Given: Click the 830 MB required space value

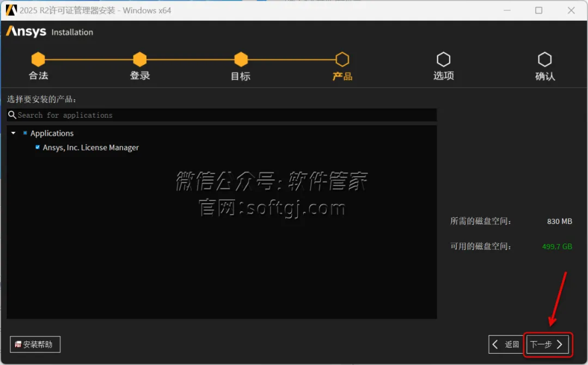Looking at the screenshot, I should pyautogui.click(x=560, y=221).
